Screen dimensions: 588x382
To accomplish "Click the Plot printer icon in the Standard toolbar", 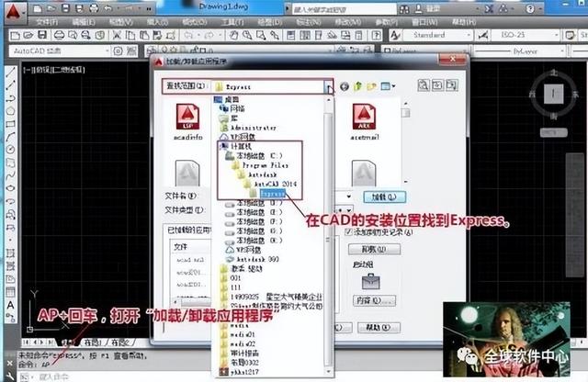I will (59, 35).
